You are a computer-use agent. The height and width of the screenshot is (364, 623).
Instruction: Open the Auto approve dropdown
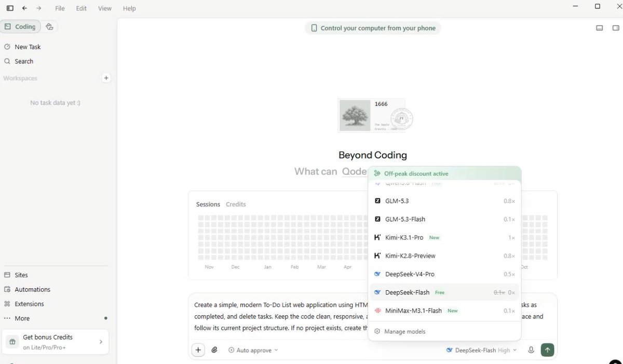tap(253, 350)
